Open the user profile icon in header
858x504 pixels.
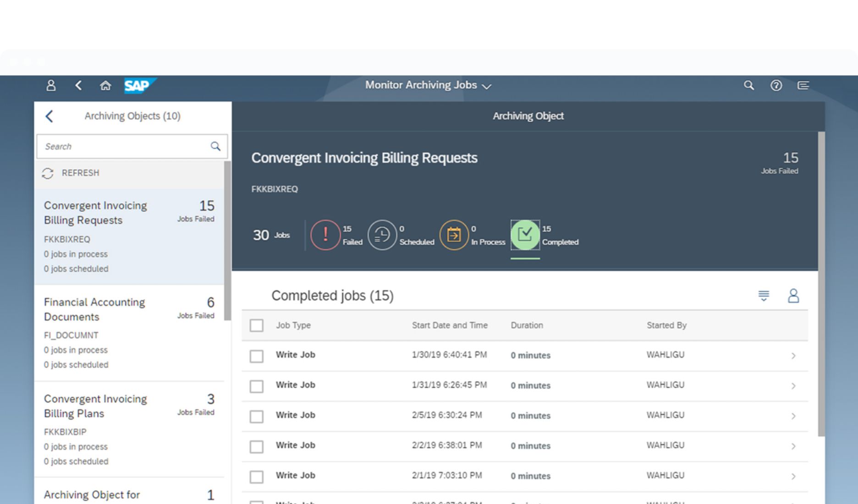click(x=51, y=86)
